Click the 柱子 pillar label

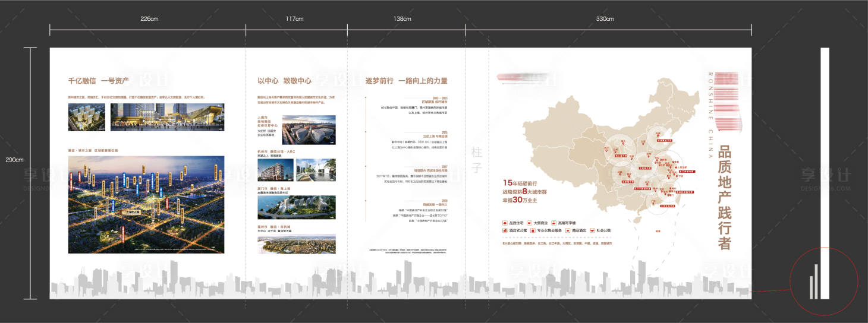click(477, 160)
